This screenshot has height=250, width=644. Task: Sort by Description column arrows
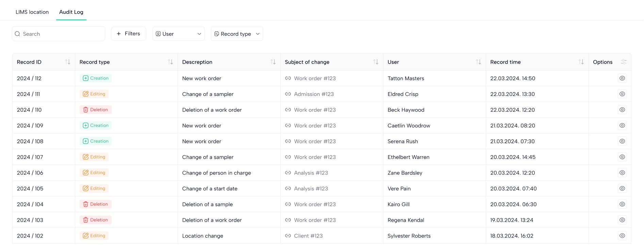pyautogui.click(x=273, y=62)
